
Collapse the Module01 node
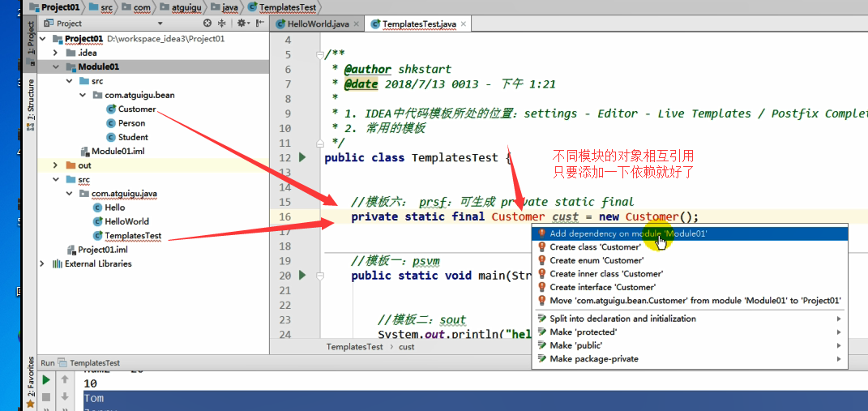pos(55,67)
